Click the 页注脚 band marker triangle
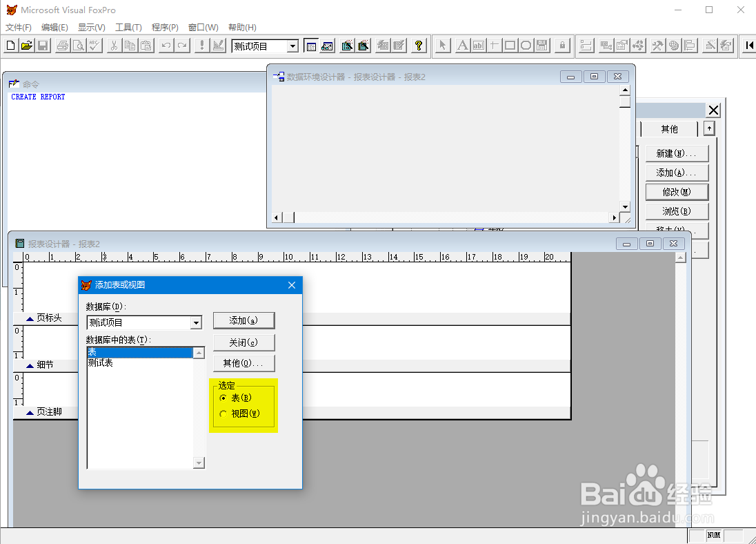The height and width of the screenshot is (544, 756). point(30,412)
